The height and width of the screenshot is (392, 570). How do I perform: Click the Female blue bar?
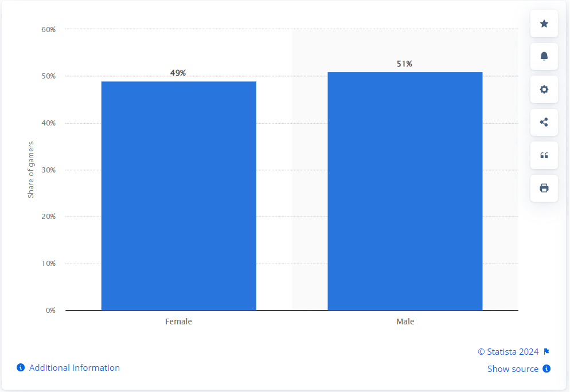178,195
